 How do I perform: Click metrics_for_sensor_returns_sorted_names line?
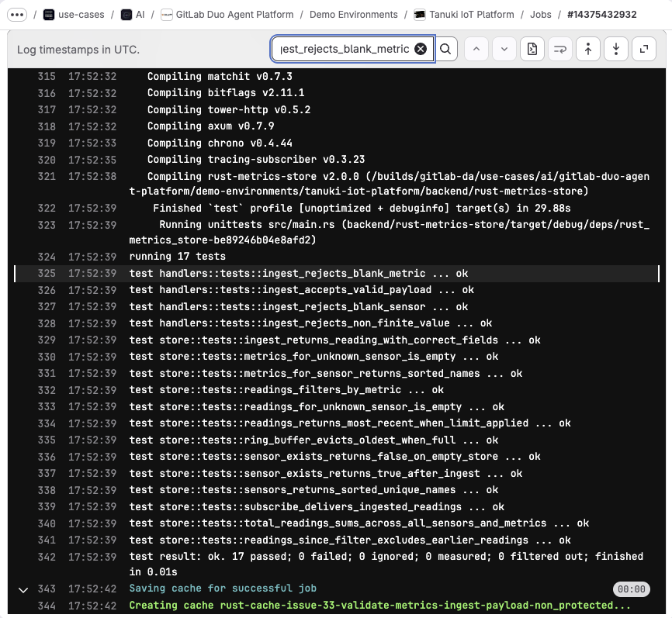326,374
